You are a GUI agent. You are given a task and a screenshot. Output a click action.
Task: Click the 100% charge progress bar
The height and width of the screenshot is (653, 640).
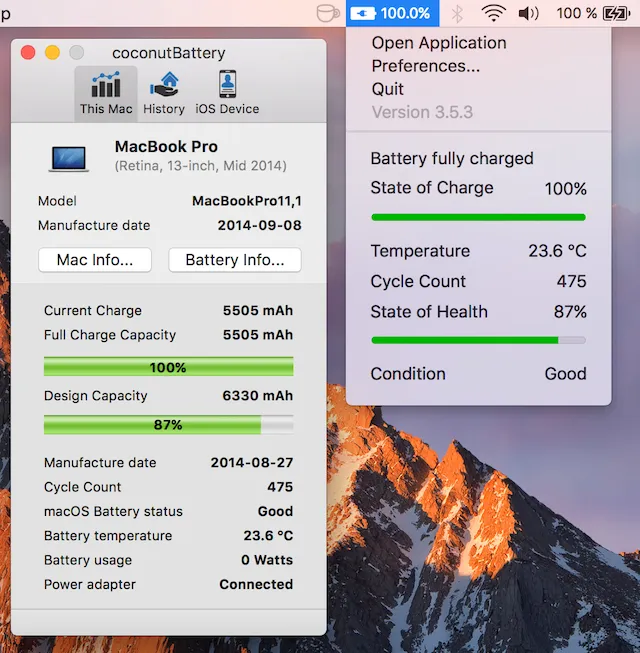[169, 366]
